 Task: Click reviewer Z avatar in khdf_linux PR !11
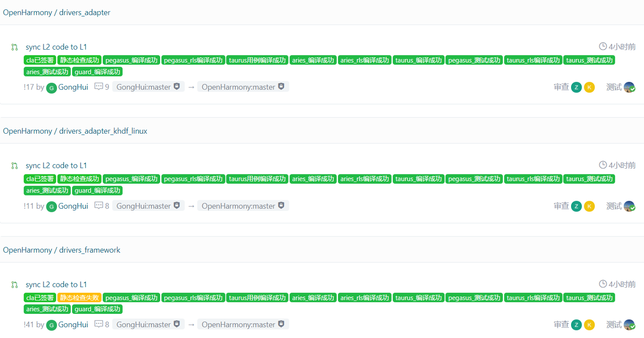(576, 206)
